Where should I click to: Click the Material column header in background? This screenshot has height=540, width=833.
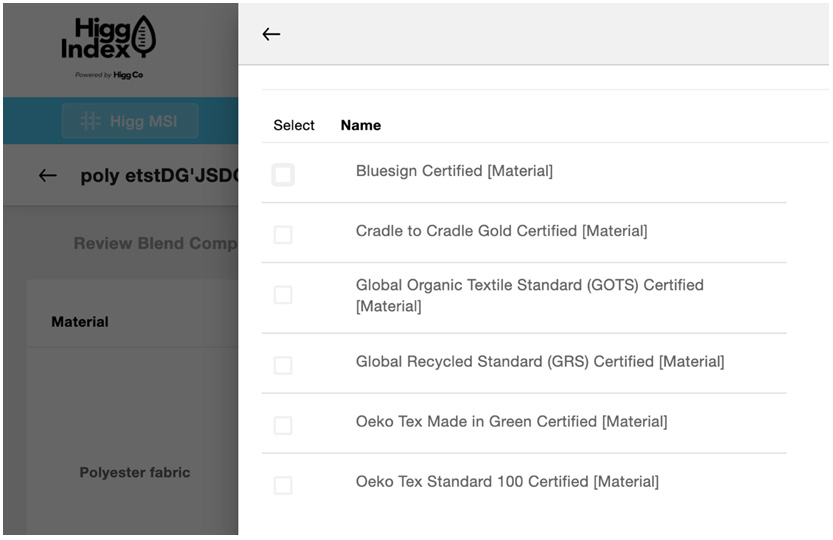pos(80,322)
